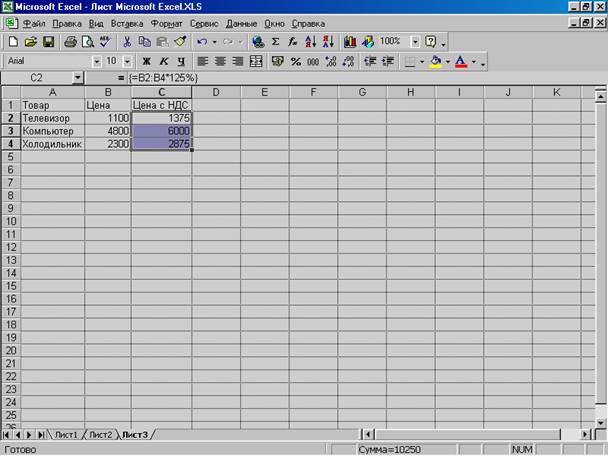608x456 pixels.
Task: Select cell B3 containing 4800
Action: 107,131
